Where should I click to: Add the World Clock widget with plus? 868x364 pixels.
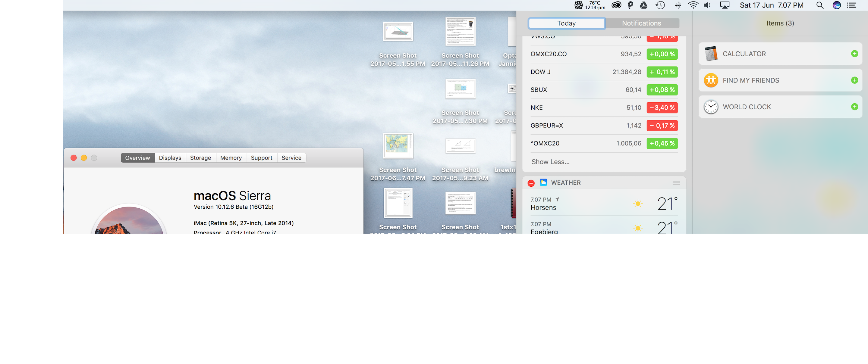(x=854, y=107)
